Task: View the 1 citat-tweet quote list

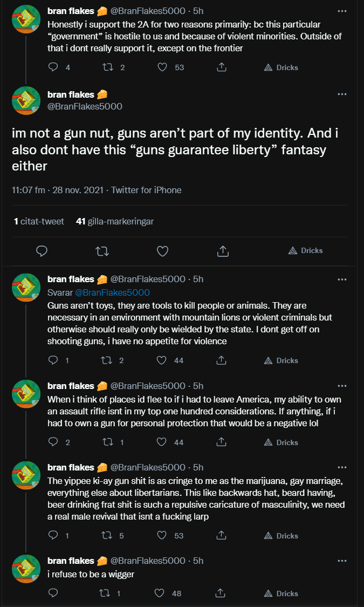Action: (39, 221)
